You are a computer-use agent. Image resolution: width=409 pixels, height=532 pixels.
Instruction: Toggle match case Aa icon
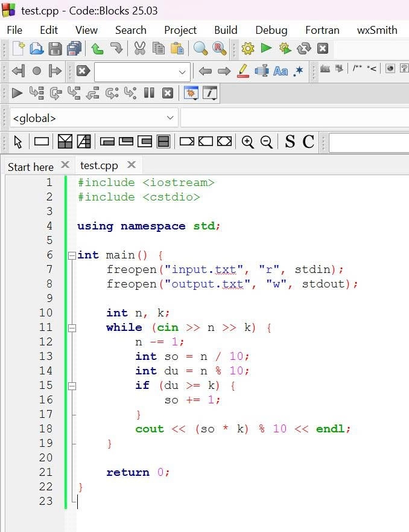[x=281, y=71]
